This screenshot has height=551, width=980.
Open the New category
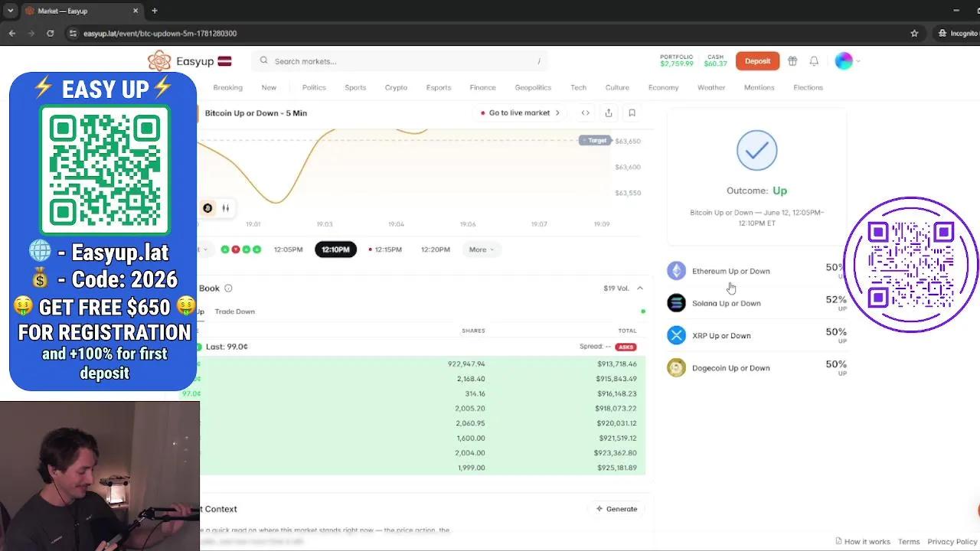(x=269, y=88)
